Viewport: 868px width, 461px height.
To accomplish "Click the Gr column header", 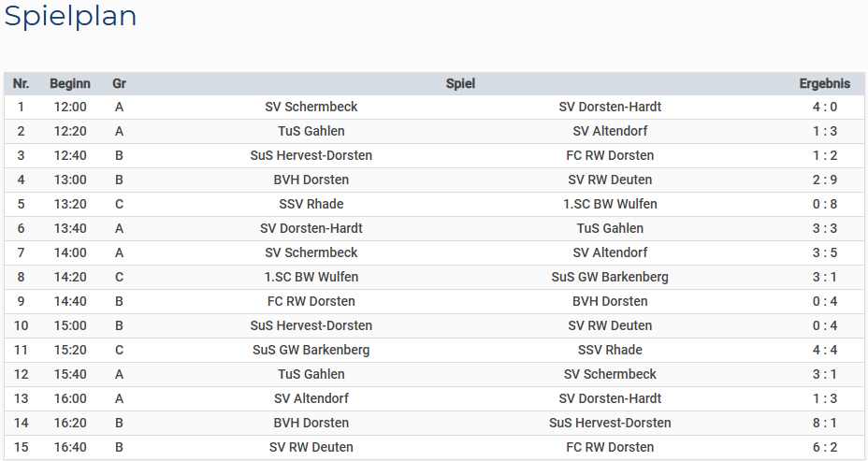I will [119, 84].
